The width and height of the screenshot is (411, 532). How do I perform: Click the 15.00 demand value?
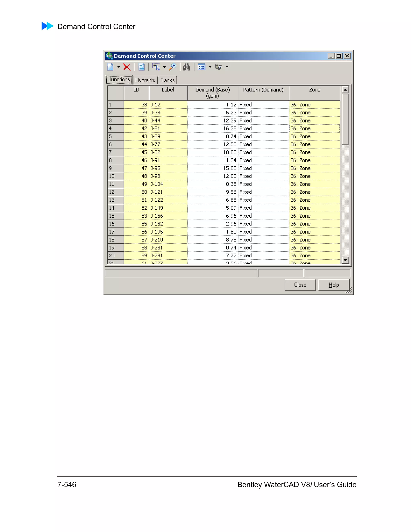coord(230,168)
